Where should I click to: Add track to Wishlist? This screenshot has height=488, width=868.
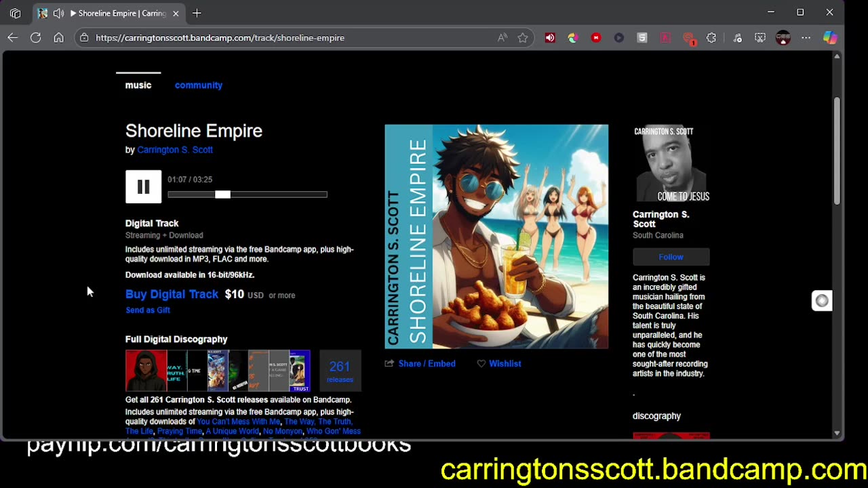[498, 364]
